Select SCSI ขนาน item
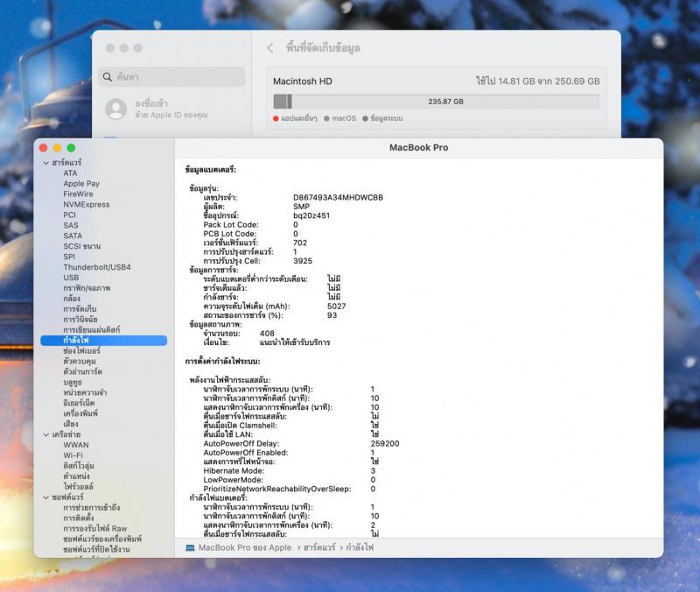The height and width of the screenshot is (592, 700). coord(81,246)
